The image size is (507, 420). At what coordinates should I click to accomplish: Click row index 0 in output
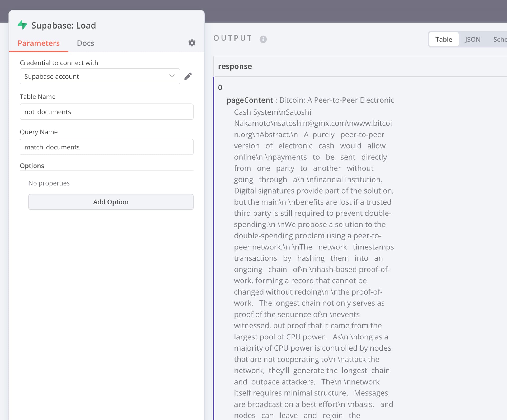[220, 87]
